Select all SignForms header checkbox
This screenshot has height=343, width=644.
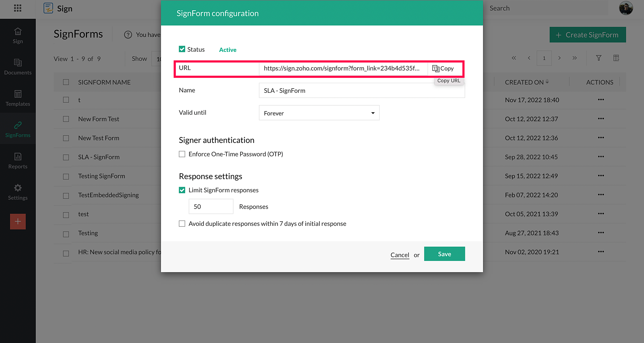click(x=66, y=82)
